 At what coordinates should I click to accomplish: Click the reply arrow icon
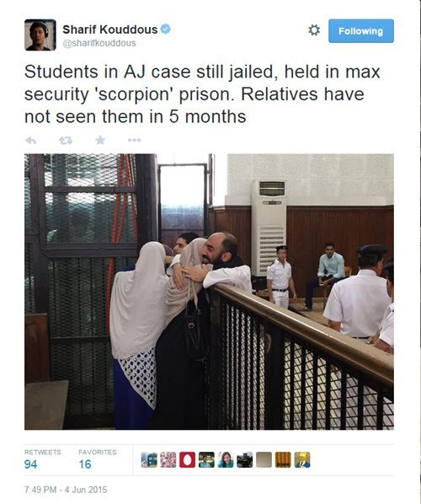pos(31,141)
